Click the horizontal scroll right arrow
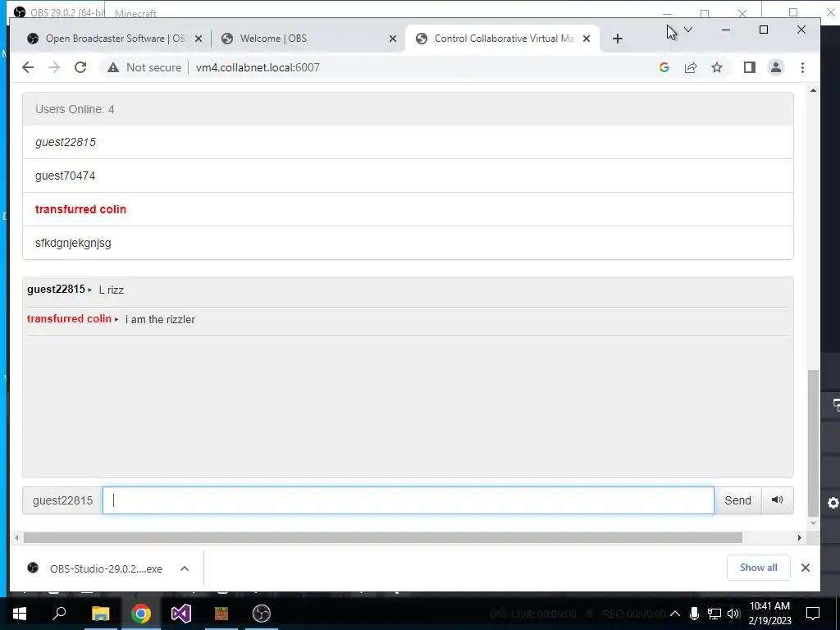The width and height of the screenshot is (840, 630). [x=799, y=537]
